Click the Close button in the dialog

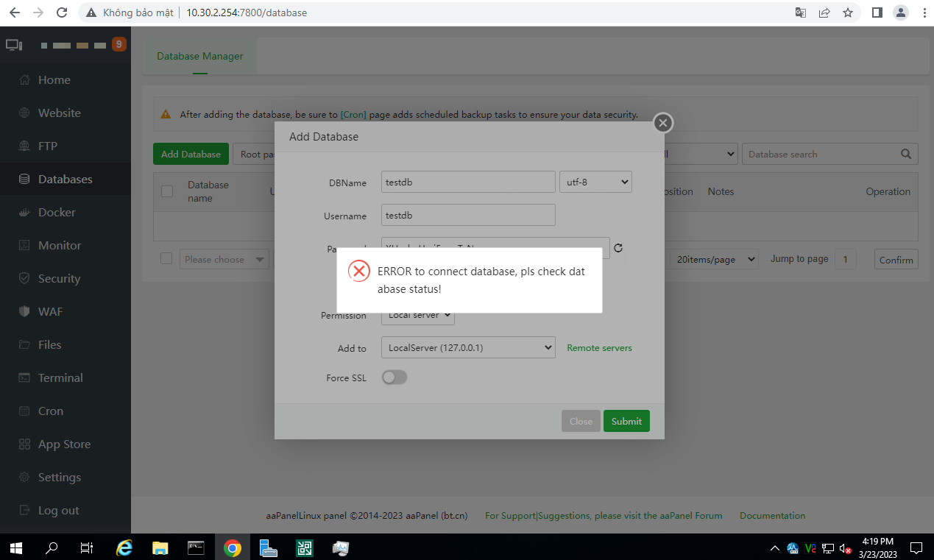pos(581,421)
